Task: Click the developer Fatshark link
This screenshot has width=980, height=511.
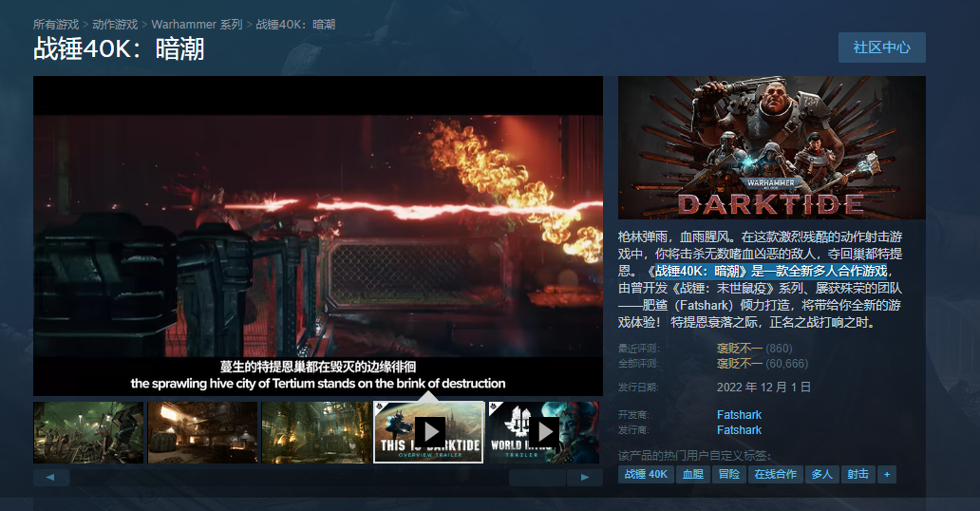Action: tap(739, 415)
